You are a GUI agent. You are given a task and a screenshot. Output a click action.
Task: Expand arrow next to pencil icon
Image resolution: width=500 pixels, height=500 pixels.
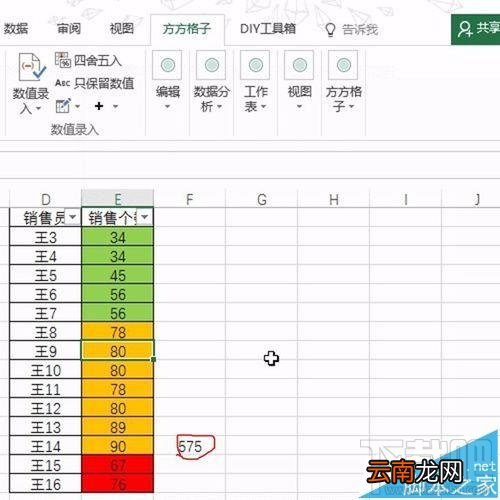click(77, 106)
